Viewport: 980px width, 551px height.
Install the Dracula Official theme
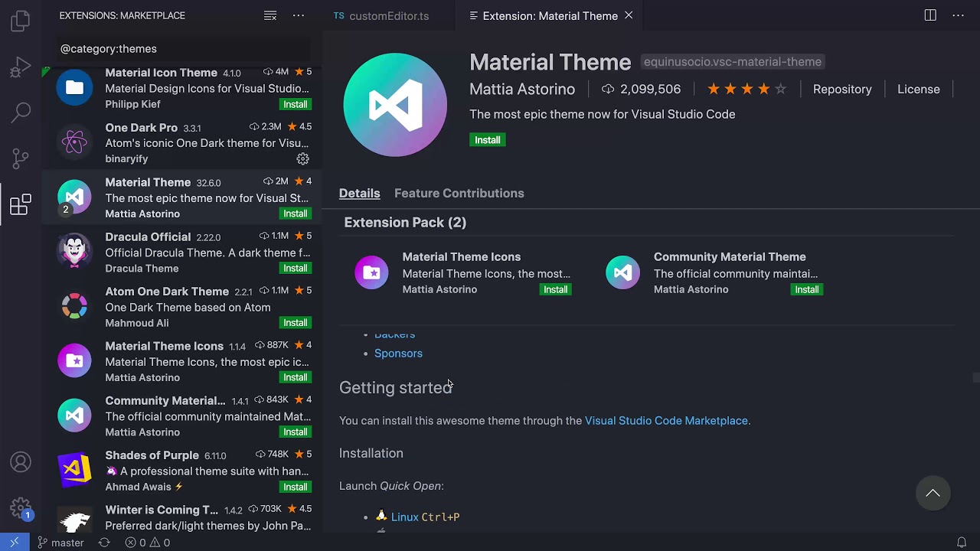coord(295,268)
